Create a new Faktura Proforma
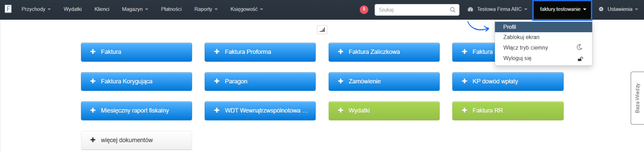This screenshot has height=156, width=644. coord(260,52)
